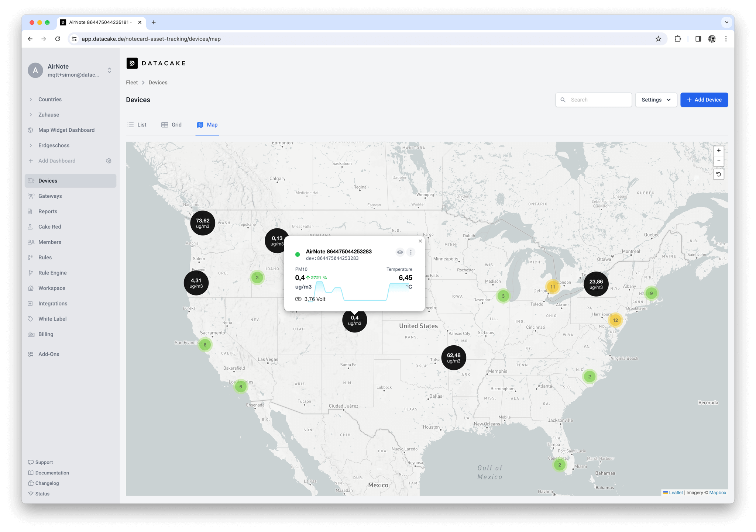Screen dimensions: 756x532
Task: Click the map zoom in plus button
Action: pos(718,151)
